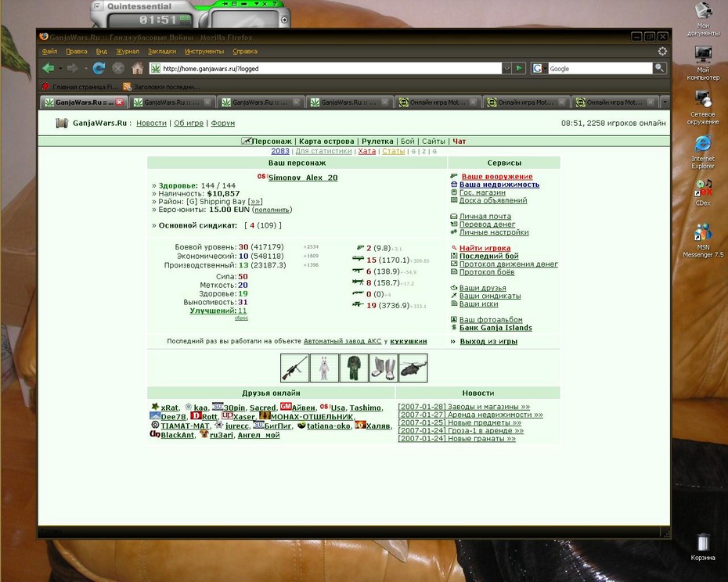728x582 pixels.
Task: Click the armored boots item thumbnail
Action: 384,368
